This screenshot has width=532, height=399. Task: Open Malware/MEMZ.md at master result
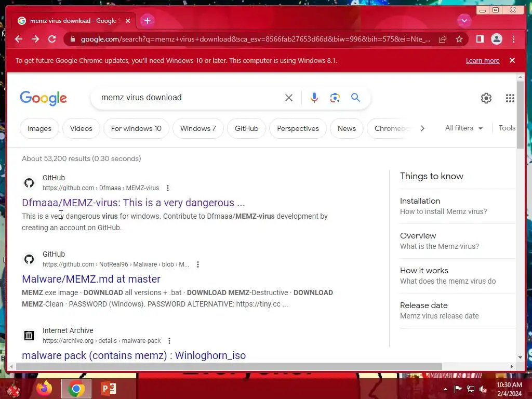point(91,279)
